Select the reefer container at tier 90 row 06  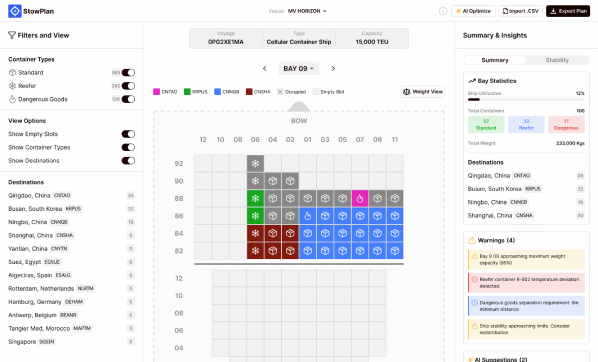point(255,181)
